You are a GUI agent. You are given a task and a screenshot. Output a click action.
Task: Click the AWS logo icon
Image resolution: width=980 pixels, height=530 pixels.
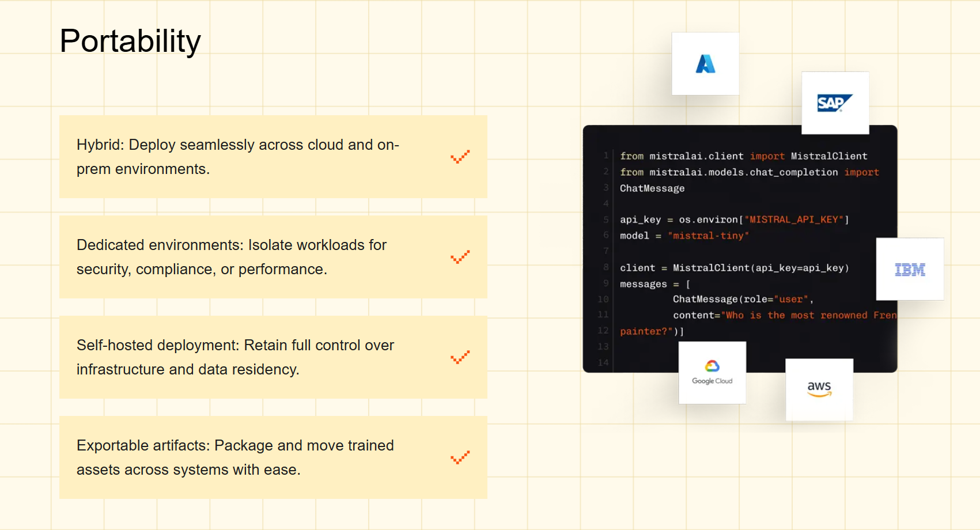819,389
